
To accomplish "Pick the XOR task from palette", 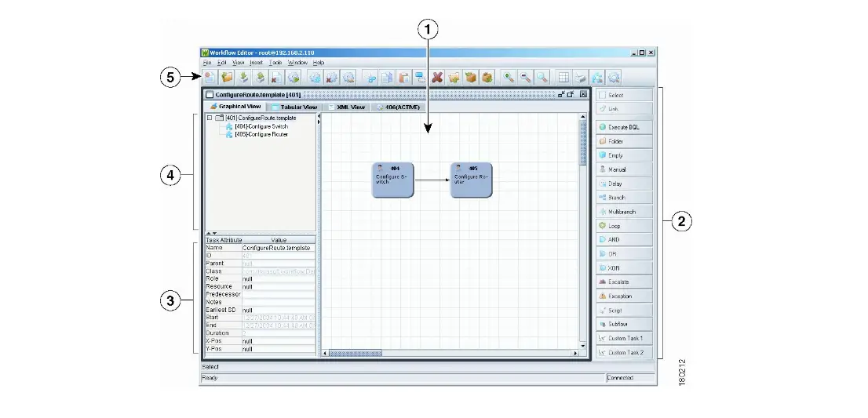I will click(625, 268).
